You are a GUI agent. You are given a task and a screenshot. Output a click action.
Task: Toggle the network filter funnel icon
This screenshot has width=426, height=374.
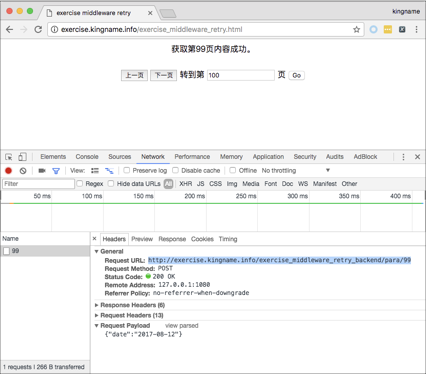(x=56, y=171)
